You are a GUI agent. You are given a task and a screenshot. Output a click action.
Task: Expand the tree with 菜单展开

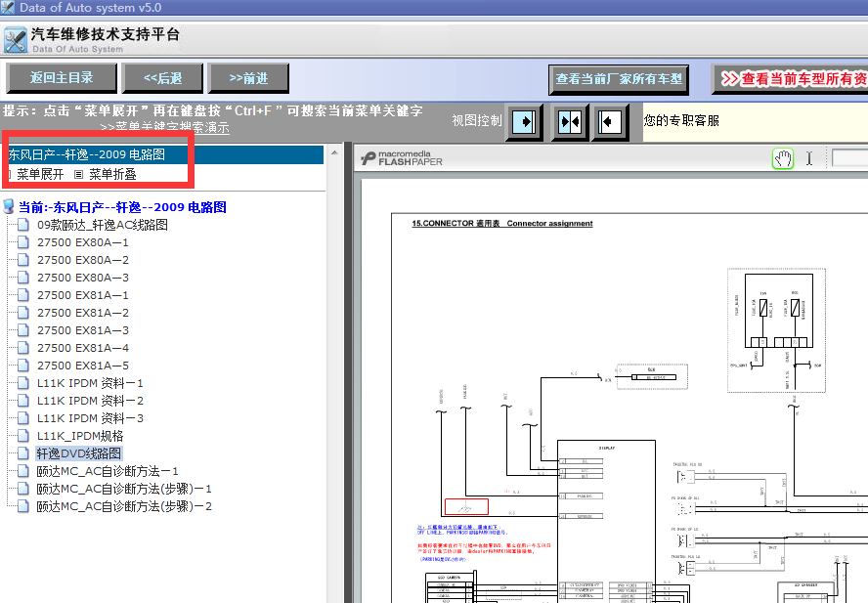(x=40, y=174)
